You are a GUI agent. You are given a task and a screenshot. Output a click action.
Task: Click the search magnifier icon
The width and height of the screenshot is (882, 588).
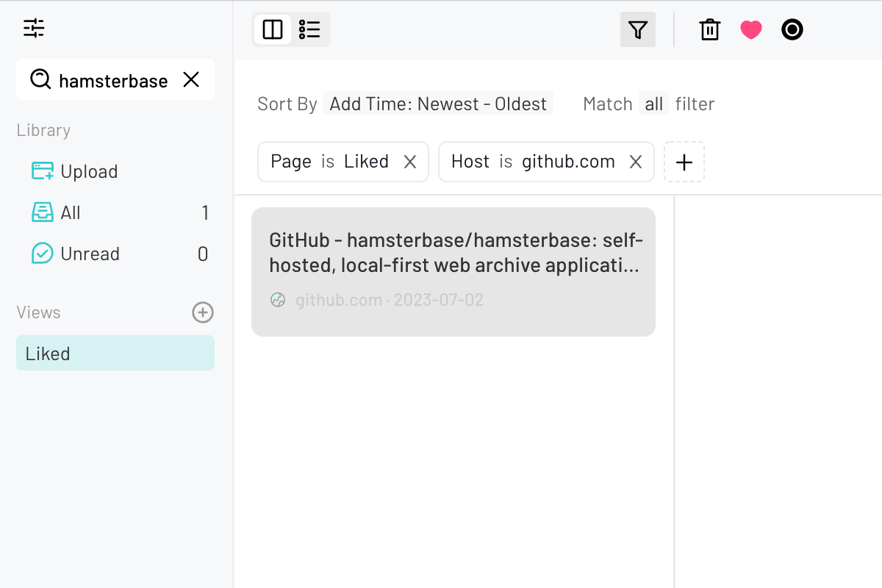(x=40, y=79)
